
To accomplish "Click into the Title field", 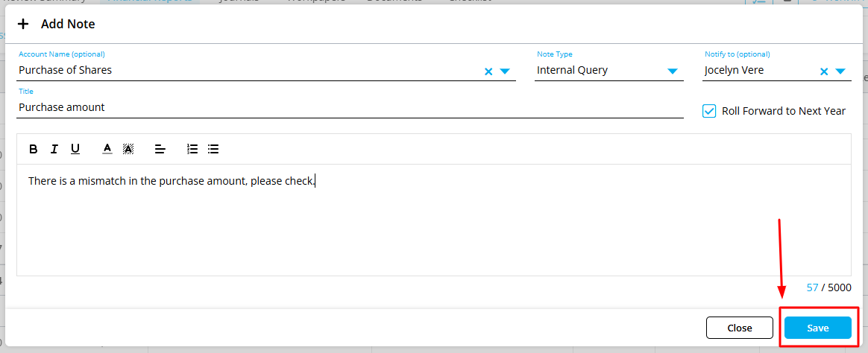I will [349, 107].
